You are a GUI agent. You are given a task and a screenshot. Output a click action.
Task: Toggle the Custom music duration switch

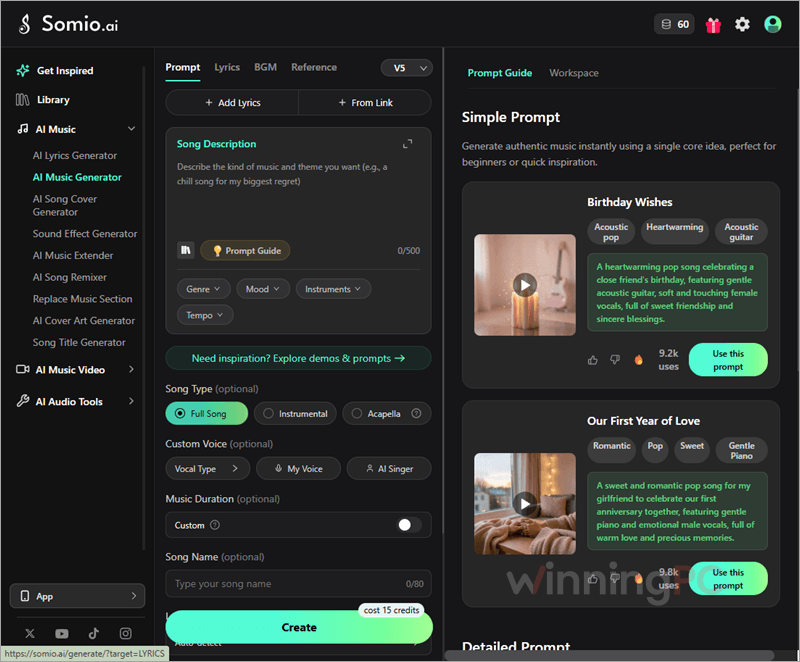tap(409, 525)
